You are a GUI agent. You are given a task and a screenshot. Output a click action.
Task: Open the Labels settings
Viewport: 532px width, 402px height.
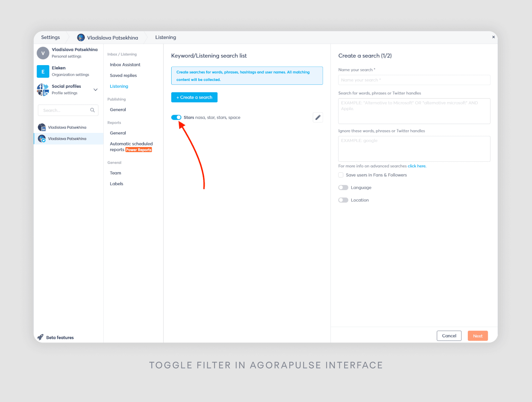pos(116,184)
